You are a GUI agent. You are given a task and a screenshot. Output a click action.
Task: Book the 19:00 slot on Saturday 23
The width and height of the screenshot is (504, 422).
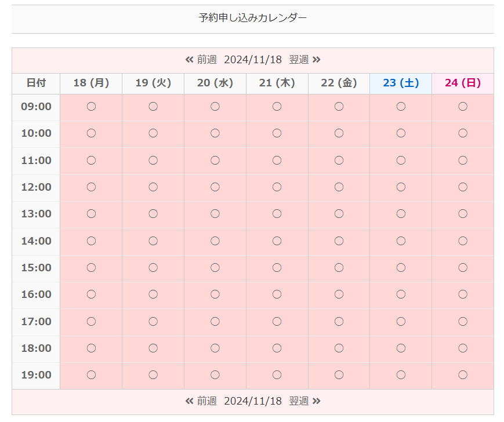[401, 375]
